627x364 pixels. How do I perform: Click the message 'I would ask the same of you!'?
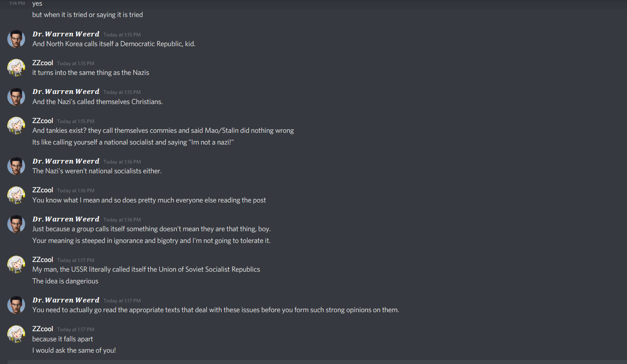(x=74, y=350)
